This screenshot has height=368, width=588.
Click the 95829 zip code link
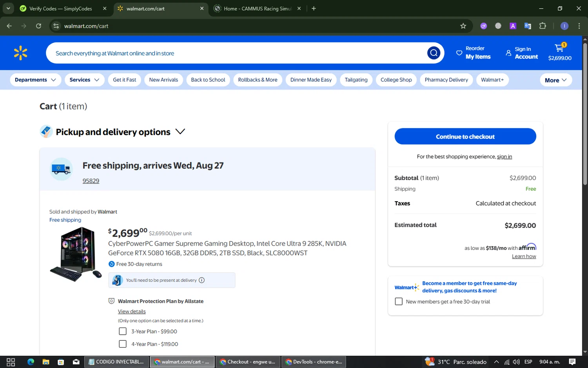coord(91,181)
